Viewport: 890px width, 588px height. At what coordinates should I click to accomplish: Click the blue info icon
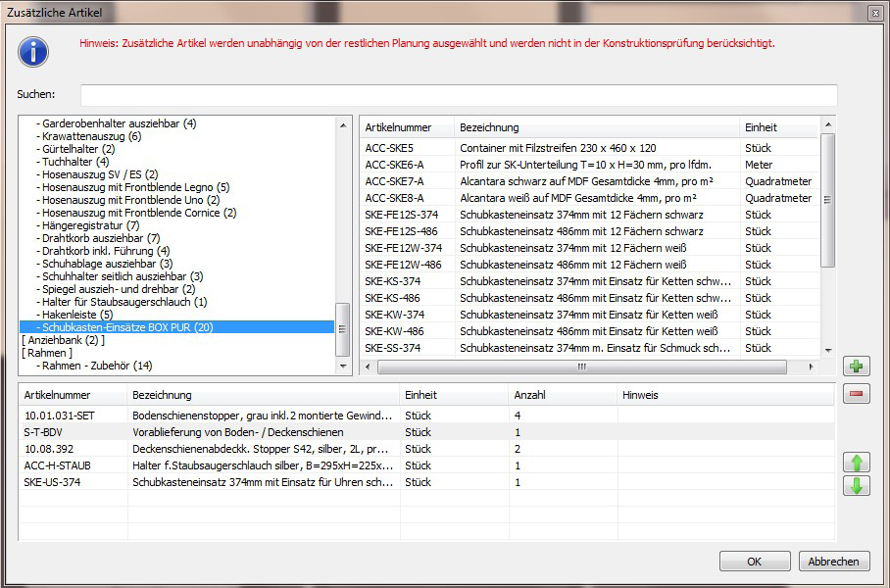coord(33,51)
